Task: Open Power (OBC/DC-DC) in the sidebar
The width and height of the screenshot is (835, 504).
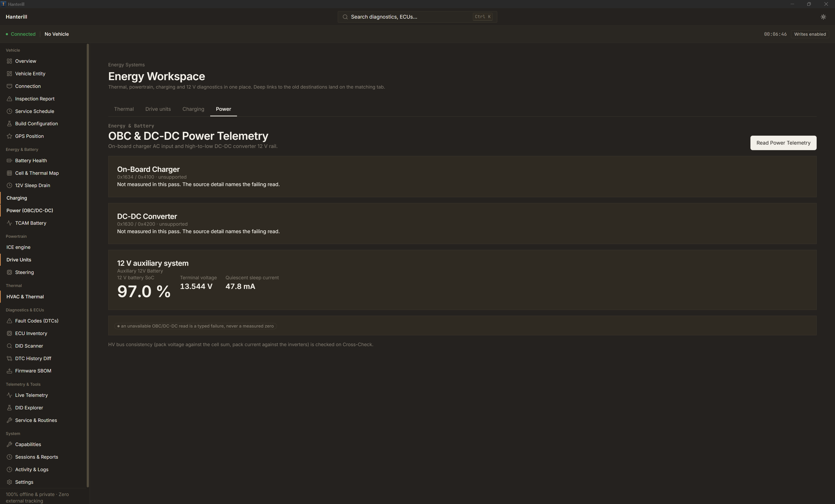Action: click(43, 210)
